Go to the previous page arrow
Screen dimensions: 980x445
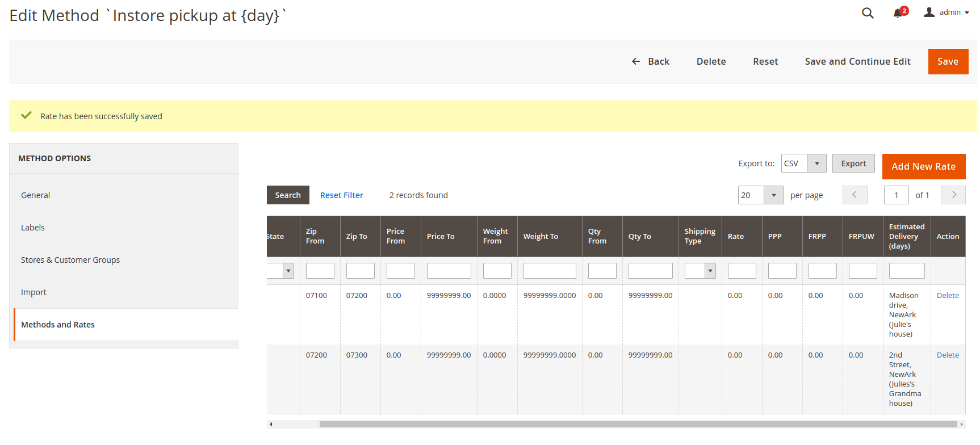855,195
